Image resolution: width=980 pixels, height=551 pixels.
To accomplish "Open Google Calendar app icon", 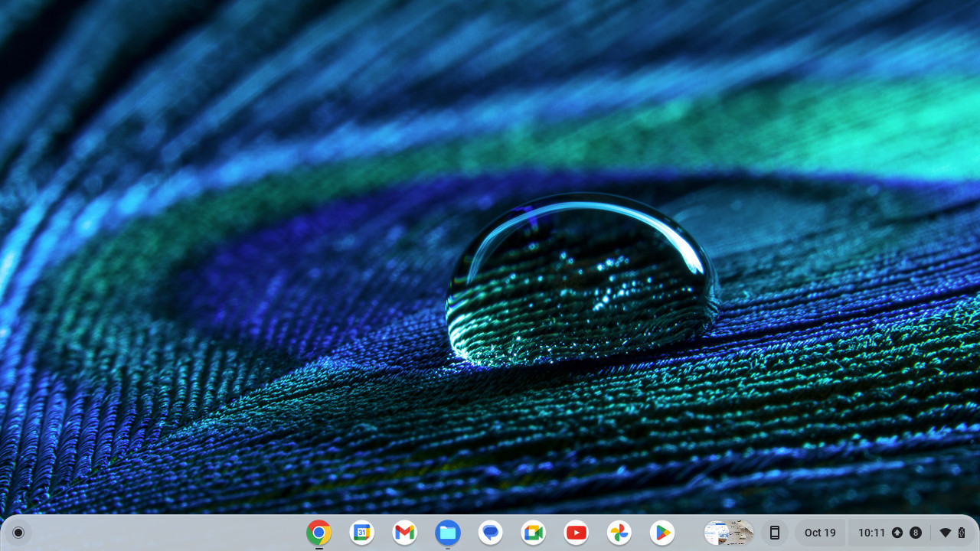I will coord(362,533).
